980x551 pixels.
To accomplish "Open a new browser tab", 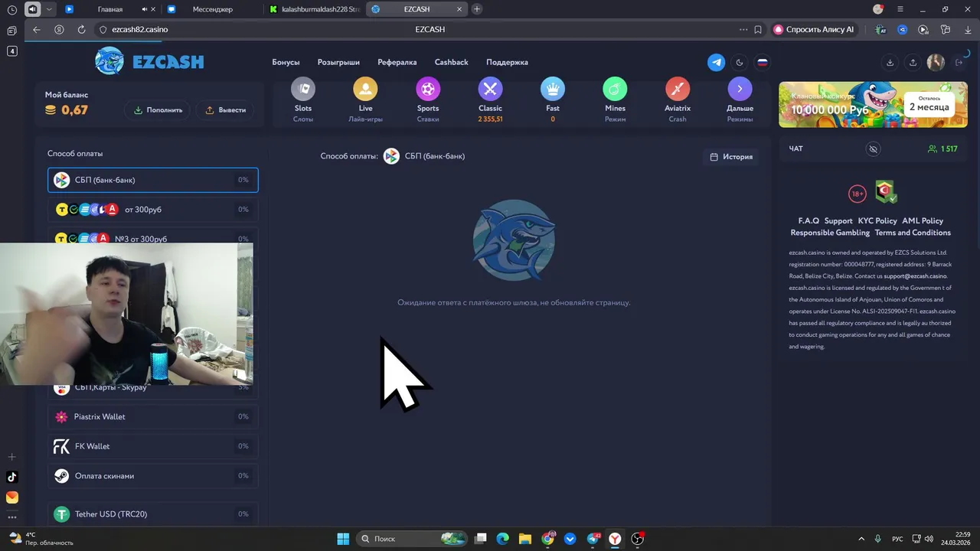I will [x=477, y=9].
